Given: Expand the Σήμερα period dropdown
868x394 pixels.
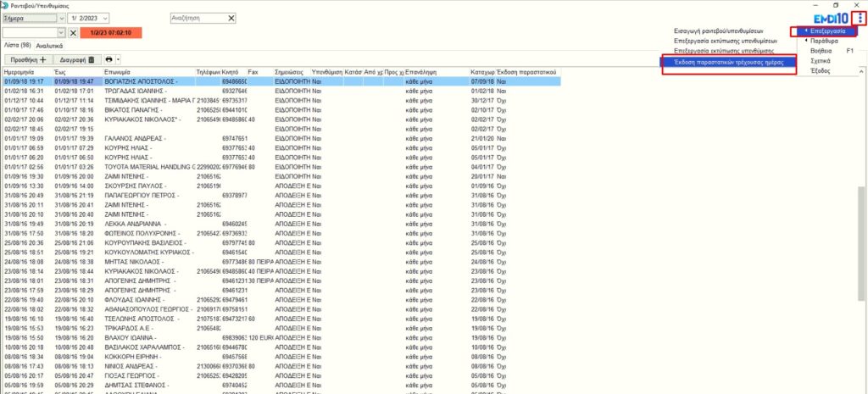Looking at the screenshot, I should pyautogui.click(x=63, y=18).
